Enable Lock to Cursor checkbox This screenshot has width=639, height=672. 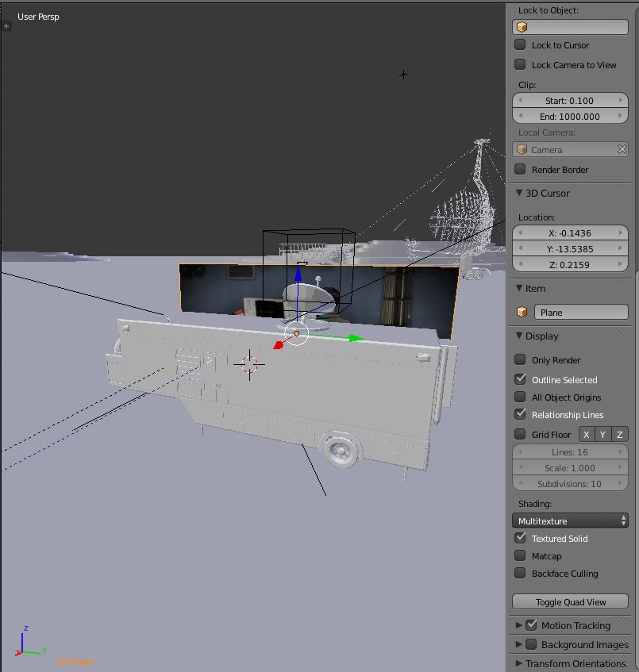[520, 44]
